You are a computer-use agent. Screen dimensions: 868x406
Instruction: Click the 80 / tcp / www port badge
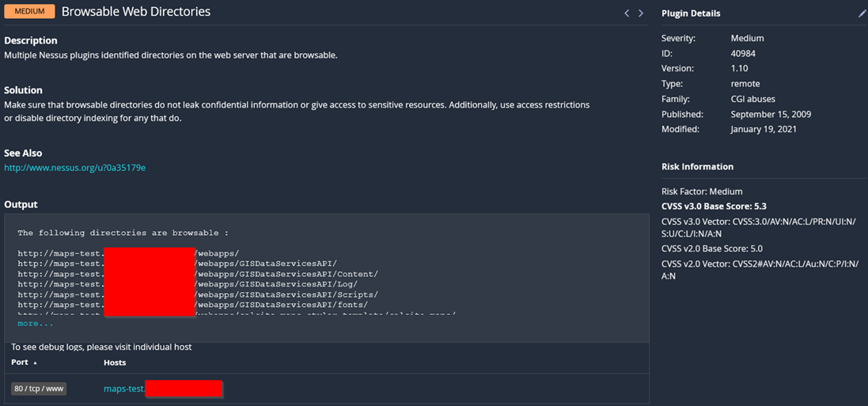39,389
